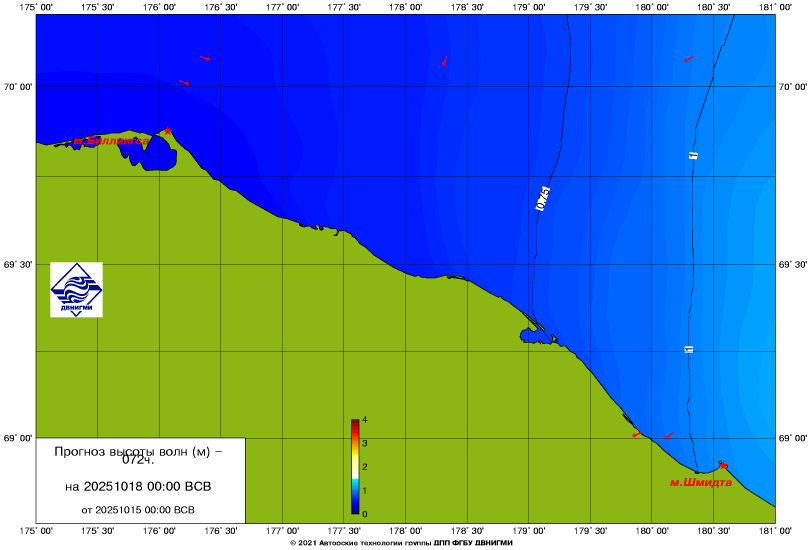Click the topmost red arrow near 176°30'

point(204,58)
